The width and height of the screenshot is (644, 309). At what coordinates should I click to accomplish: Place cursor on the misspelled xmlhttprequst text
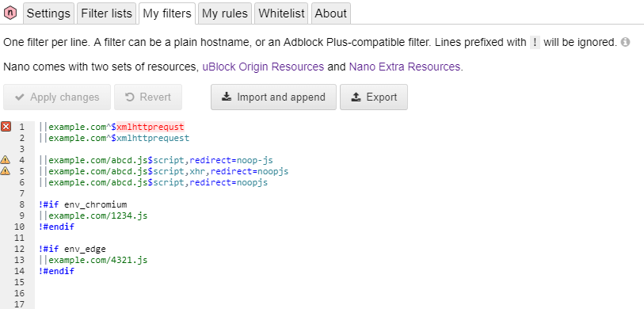151,127
